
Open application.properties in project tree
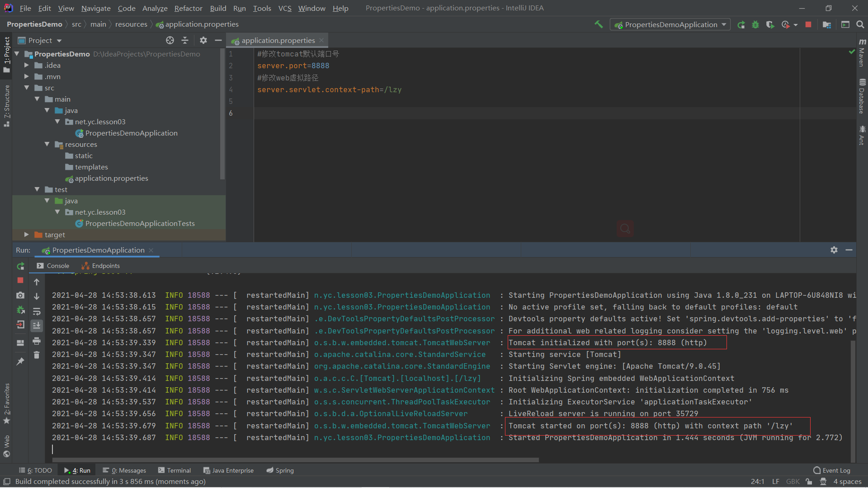coord(111,178)
